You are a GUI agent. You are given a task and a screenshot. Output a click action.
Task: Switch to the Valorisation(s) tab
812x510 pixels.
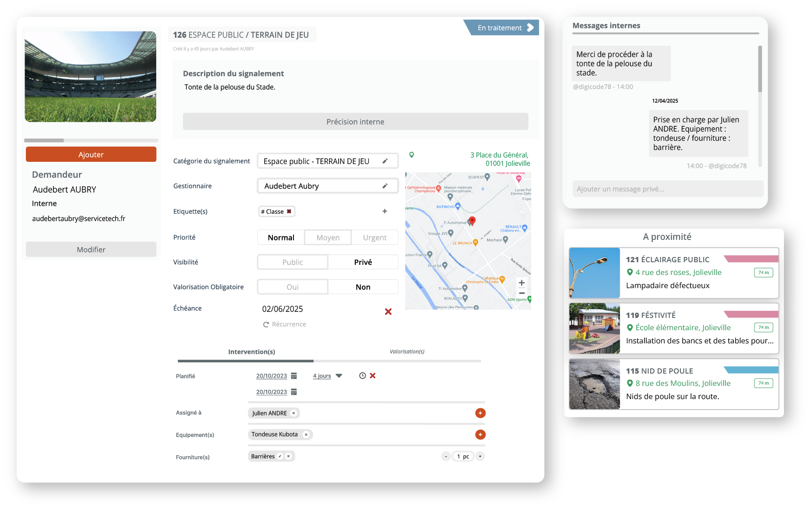pos(407,352)
